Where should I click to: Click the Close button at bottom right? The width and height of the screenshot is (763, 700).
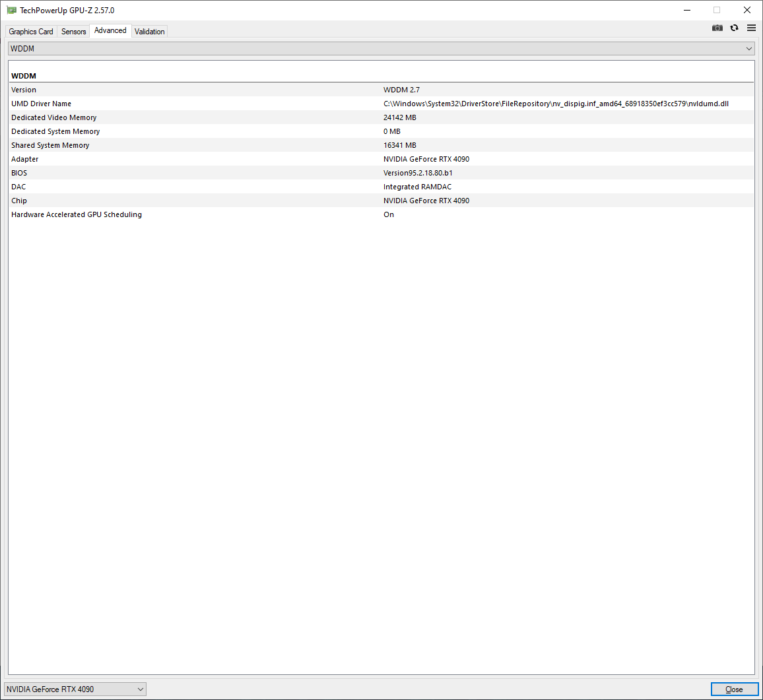pyautogui.click(x=734, y=689)
